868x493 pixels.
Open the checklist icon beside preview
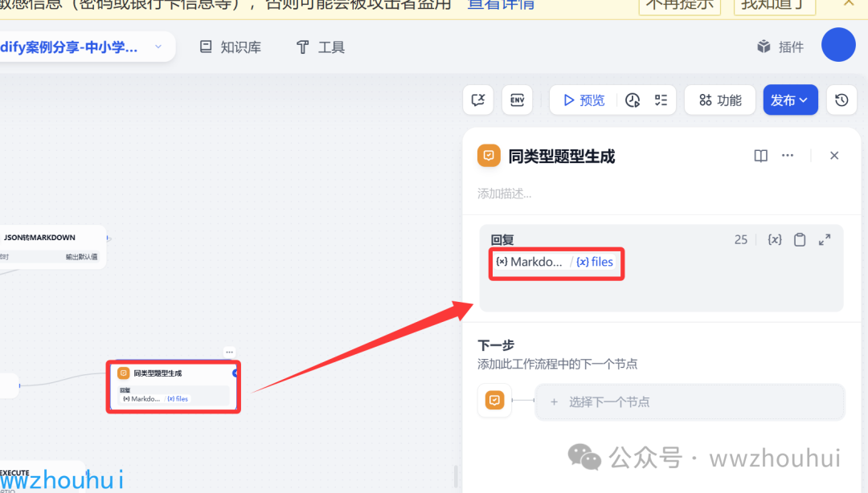pos(661,100)
